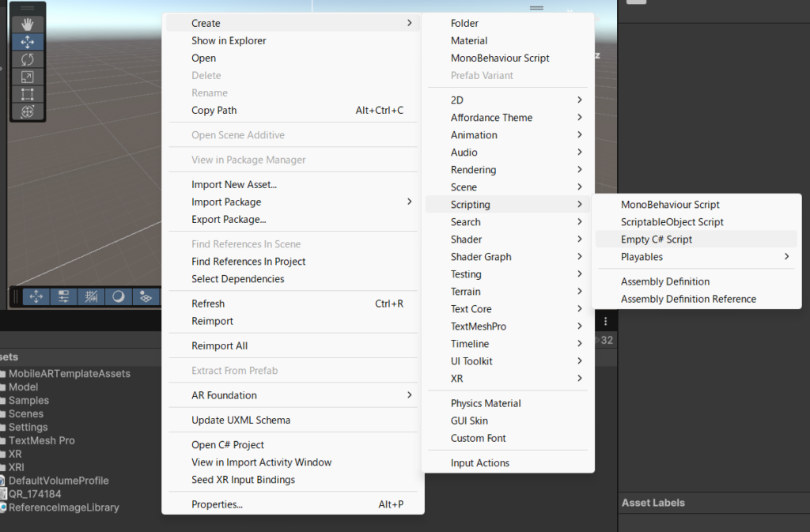Viewport: 810px width, 532px height.
Task: Activate the Move tool in the toolbar
Action: (28, 42)
